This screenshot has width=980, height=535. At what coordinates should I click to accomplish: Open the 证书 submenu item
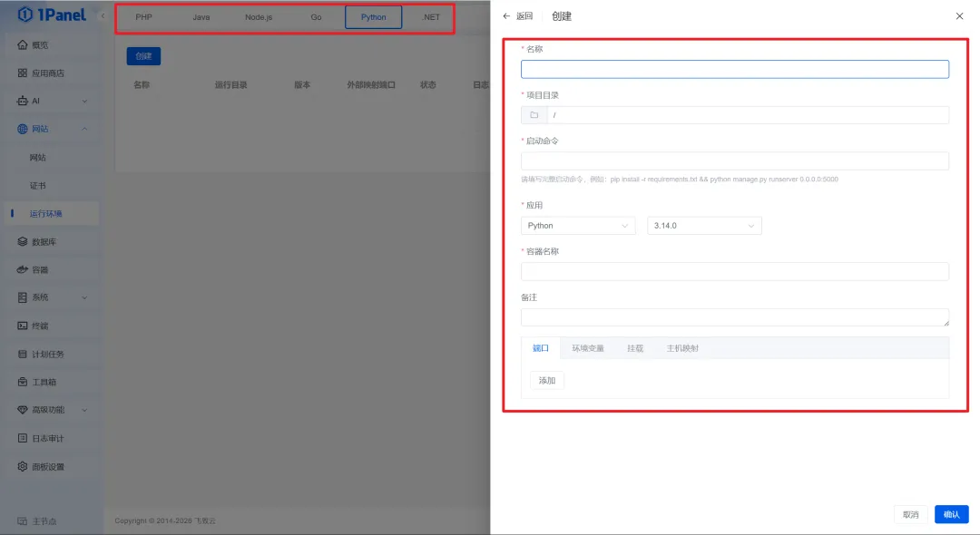coord(37,185)
